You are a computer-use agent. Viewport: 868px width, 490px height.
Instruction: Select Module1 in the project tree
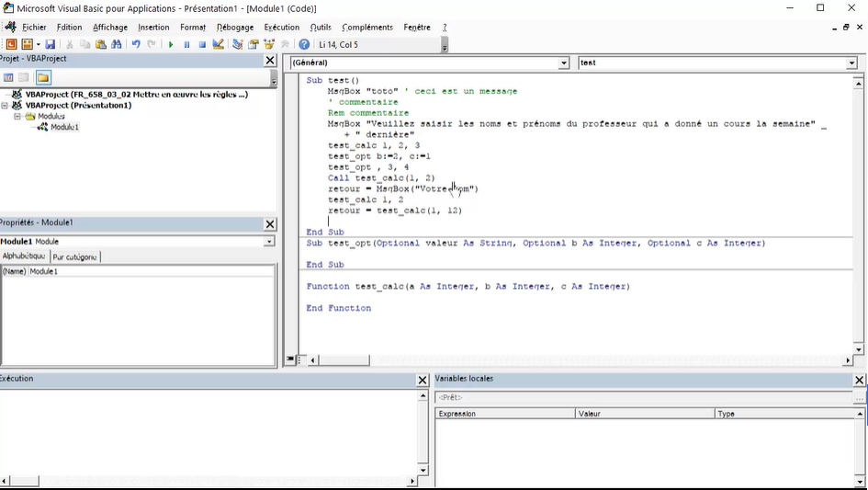63,127
